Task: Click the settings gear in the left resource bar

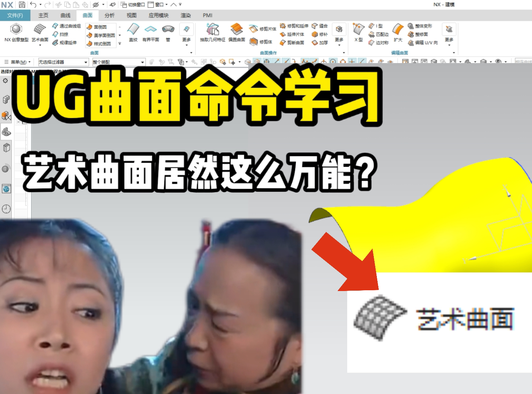Action: click(5, 81)
